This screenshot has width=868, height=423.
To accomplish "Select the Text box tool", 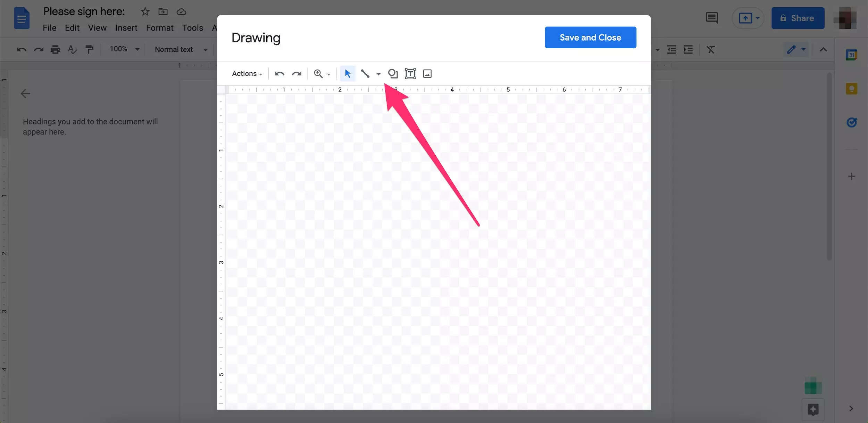I will tap(410, 73).
